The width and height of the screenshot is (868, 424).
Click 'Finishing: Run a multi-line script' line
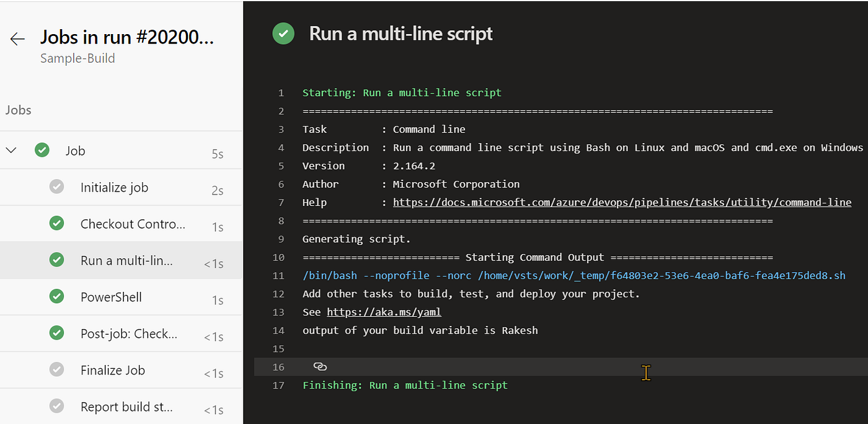(x=405, y=386)
